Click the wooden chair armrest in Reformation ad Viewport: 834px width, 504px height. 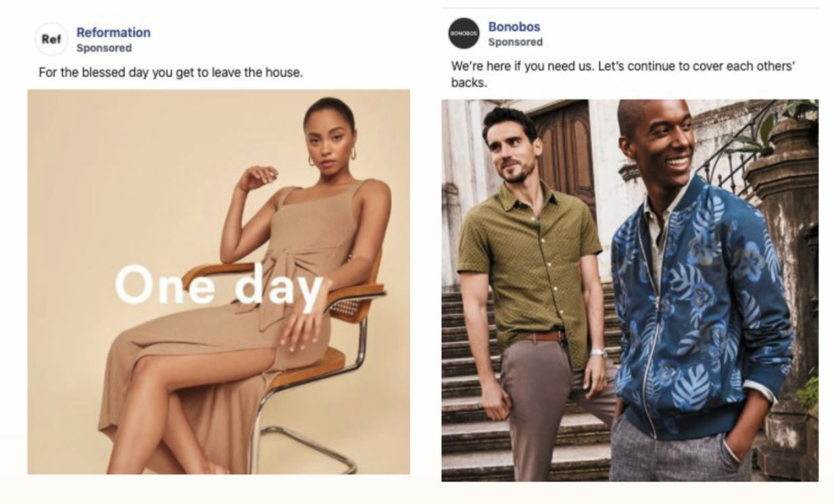point(214,272)
